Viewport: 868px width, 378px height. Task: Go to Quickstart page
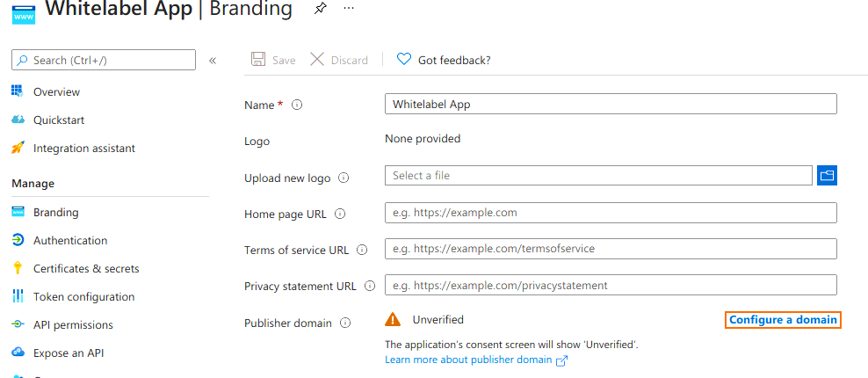[58, 120]
